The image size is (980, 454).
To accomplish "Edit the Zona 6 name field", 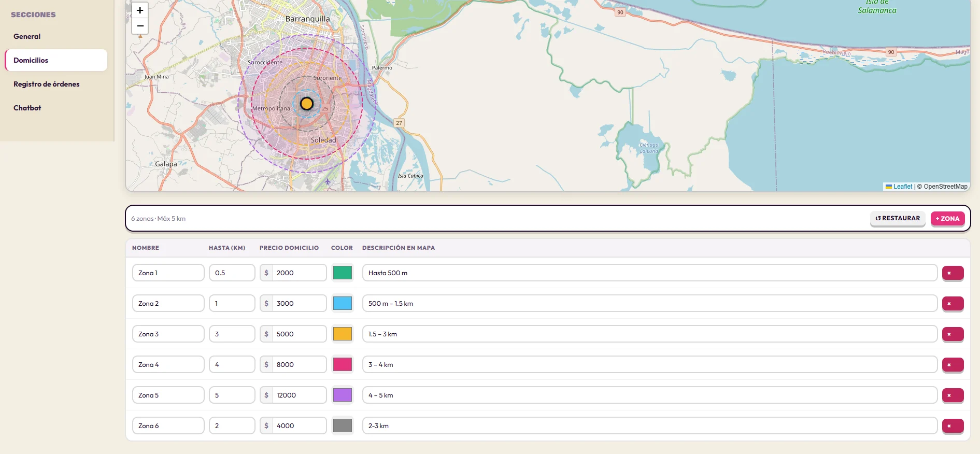I will click(x=168, y=425).
